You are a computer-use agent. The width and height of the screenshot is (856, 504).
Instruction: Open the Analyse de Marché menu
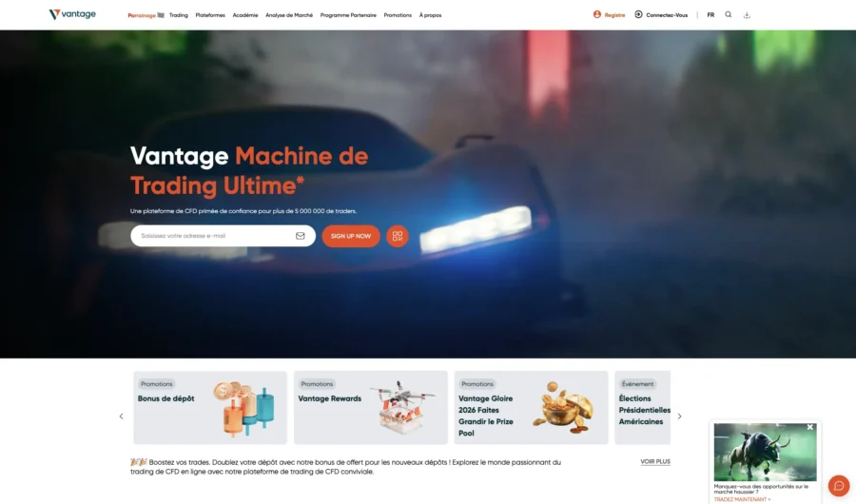289,15
